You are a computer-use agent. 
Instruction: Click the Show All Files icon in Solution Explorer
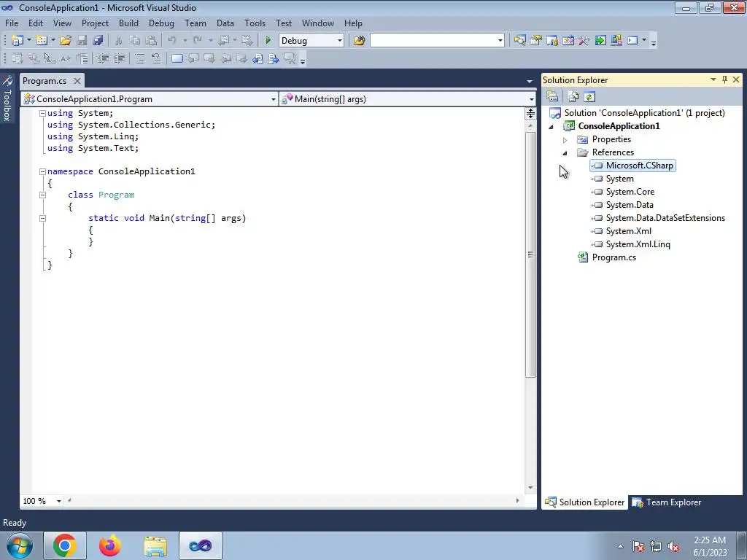573,97
